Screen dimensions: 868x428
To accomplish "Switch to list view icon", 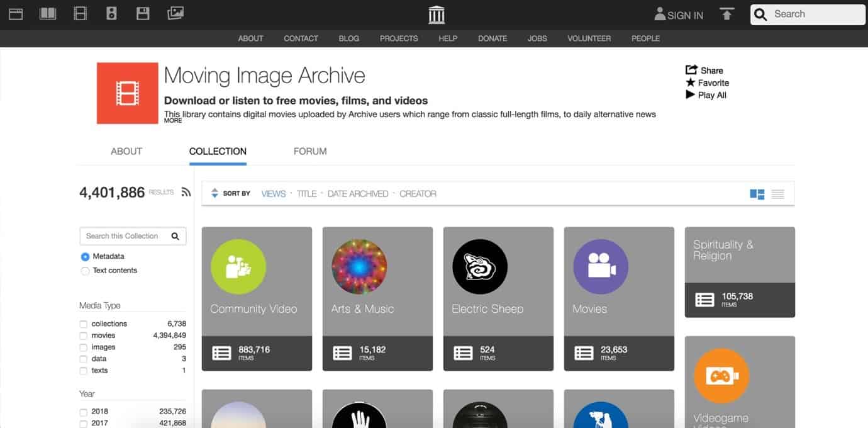I will (777, 194).
